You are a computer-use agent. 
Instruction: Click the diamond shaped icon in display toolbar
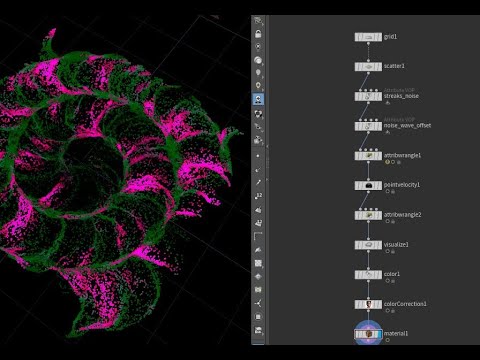[x=258, y=276]
